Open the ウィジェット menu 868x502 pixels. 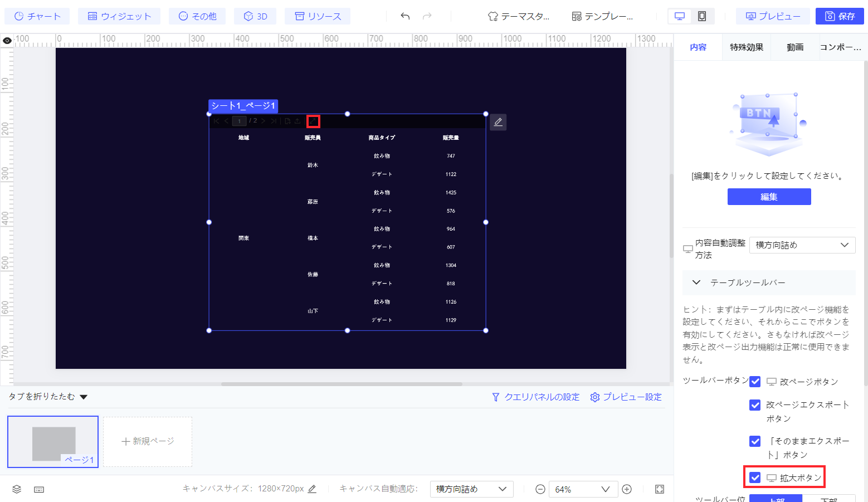tap(119, 16)
